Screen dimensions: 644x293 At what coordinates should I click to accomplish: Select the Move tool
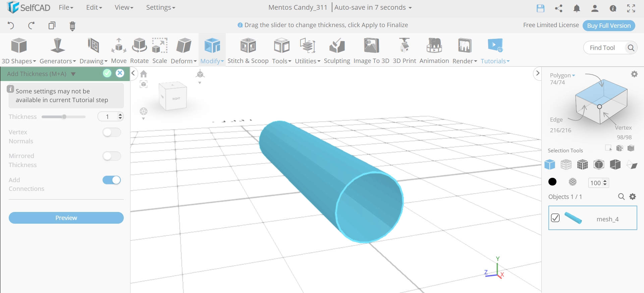click(x=119, y=51)
